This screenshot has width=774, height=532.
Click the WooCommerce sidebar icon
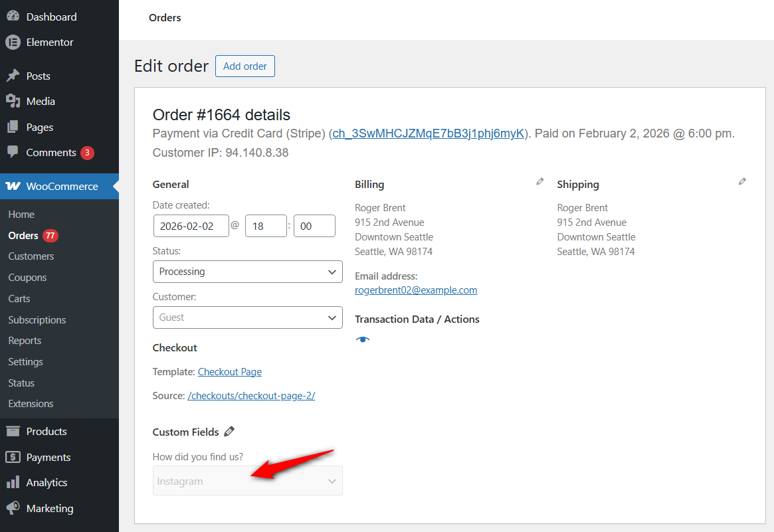[14, 187]
